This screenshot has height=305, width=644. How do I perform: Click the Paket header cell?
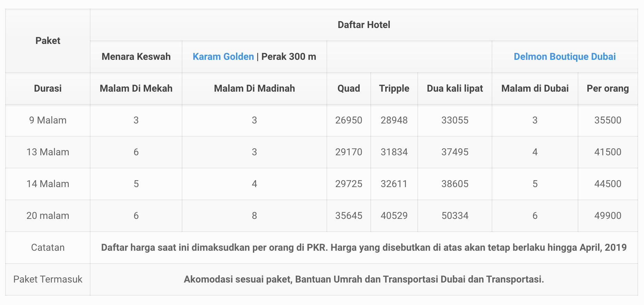48,41
